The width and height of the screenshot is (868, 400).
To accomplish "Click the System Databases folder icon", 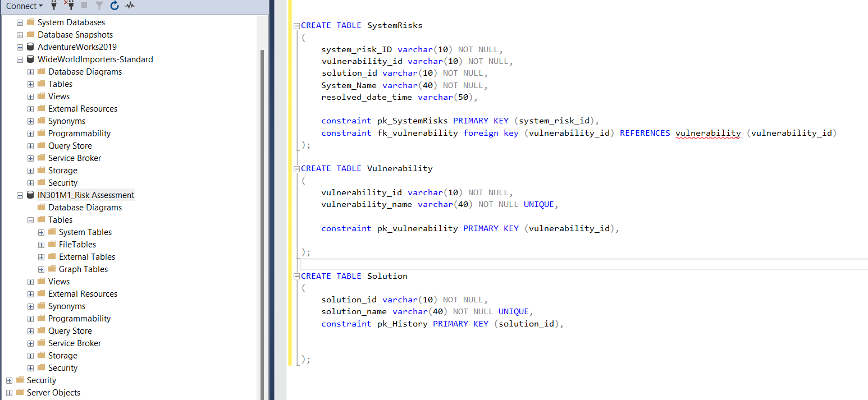I will tap(30, 22).
